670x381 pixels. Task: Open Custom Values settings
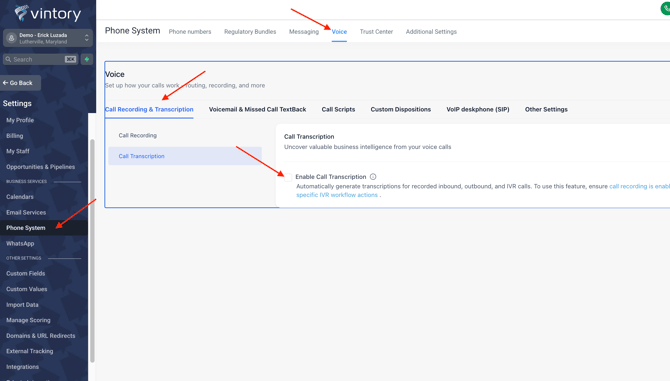coord(26,289)
